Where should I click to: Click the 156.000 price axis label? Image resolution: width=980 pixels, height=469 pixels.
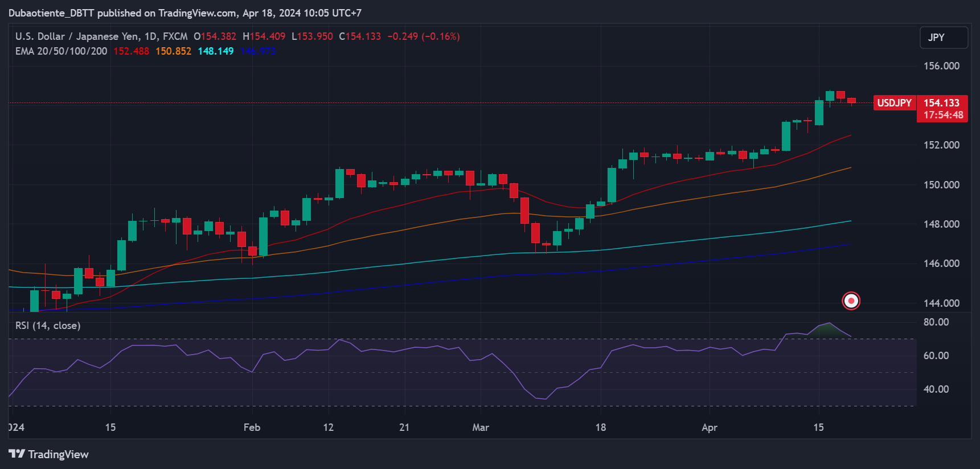941,66
